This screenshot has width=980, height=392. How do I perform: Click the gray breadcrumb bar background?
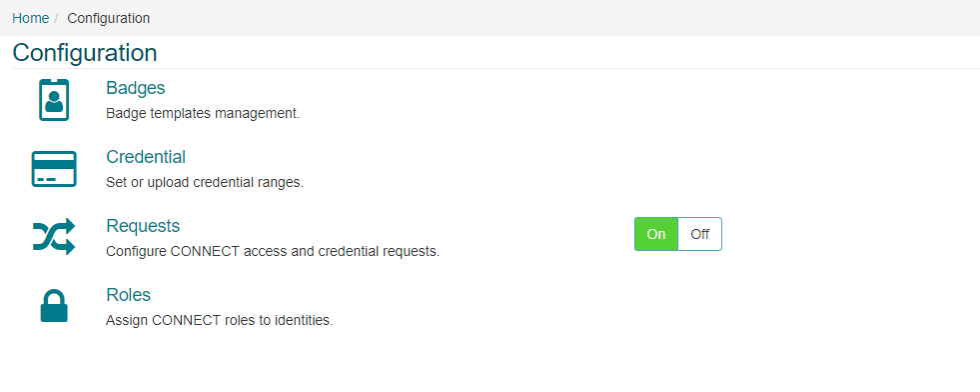pyautogui.click(x=562, y=18)
